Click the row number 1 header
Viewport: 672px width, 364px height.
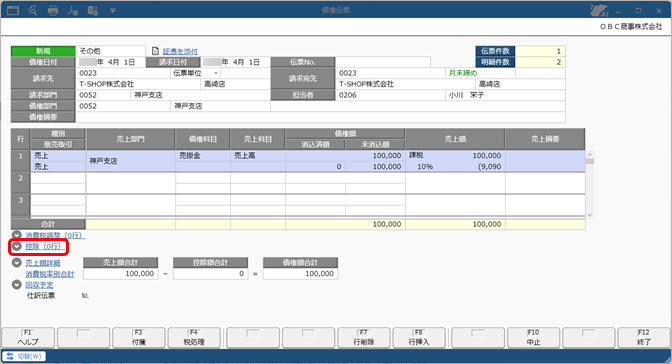(x=21, y=161)
